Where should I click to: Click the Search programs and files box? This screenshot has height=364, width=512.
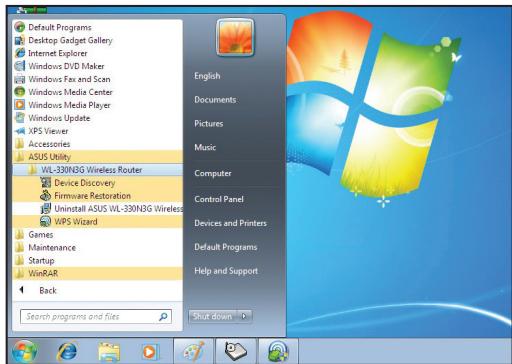click(x=96, y=316)
